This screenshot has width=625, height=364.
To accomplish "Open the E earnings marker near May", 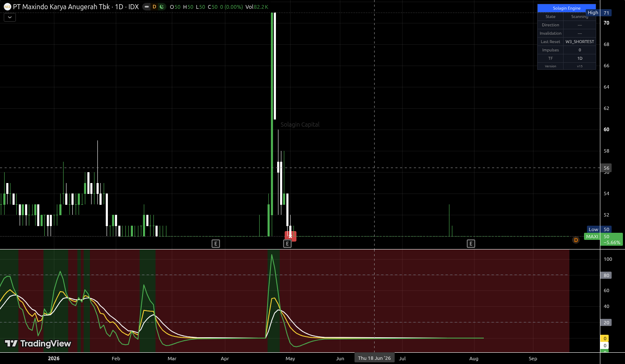I will click(x=287, y=244).
